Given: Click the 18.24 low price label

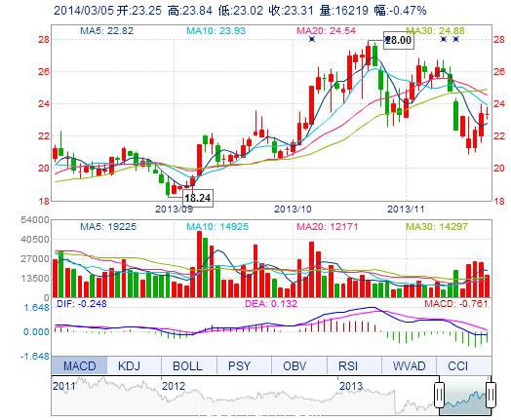Looking at the screenshot, I should (x=198, y=198).
